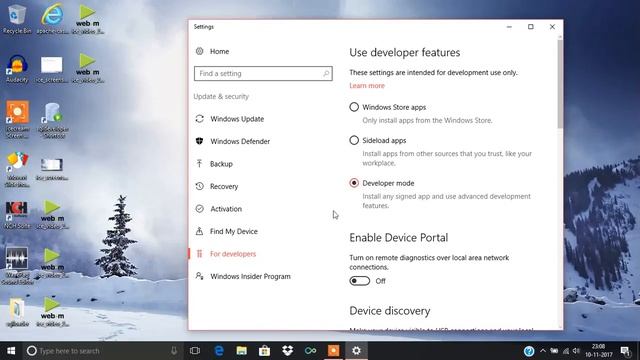
Task: Open the Action Center notification icon
Action: (x=625, y=351)
